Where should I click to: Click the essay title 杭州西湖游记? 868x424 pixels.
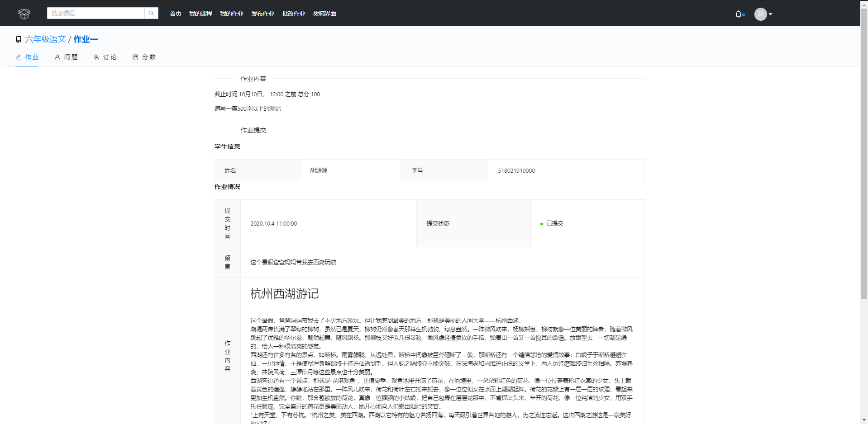[285, 294]
